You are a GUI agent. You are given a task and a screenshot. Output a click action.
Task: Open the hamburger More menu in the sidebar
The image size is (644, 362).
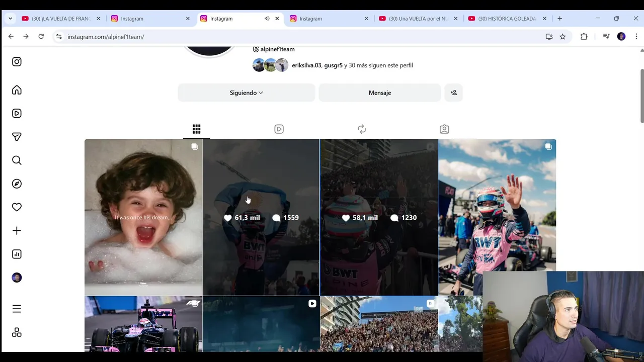[x=17, y=309]
